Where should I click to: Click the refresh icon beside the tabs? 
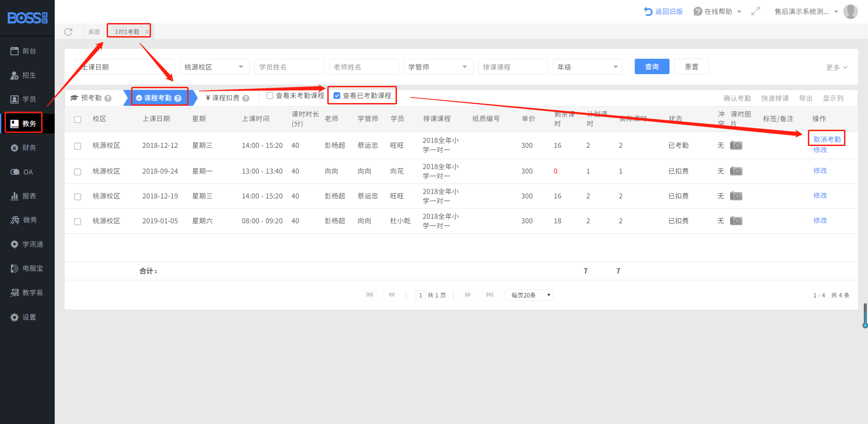[x=68, y=32]
